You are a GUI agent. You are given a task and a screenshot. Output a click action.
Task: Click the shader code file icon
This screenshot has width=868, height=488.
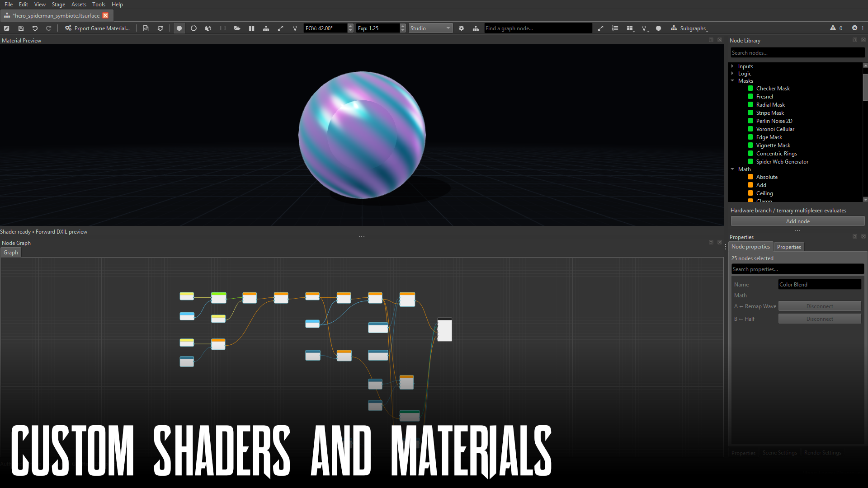tap(146, 28)
